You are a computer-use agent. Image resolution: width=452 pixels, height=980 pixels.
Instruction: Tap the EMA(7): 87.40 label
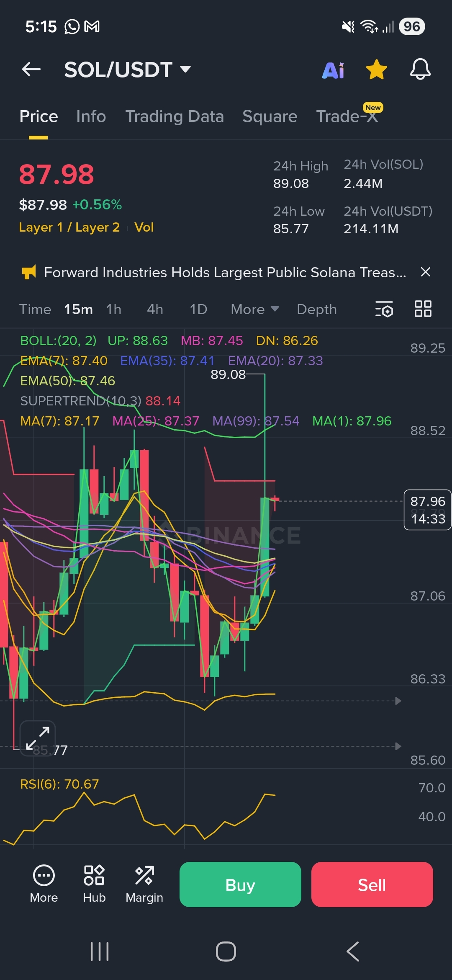click(64, 361)
